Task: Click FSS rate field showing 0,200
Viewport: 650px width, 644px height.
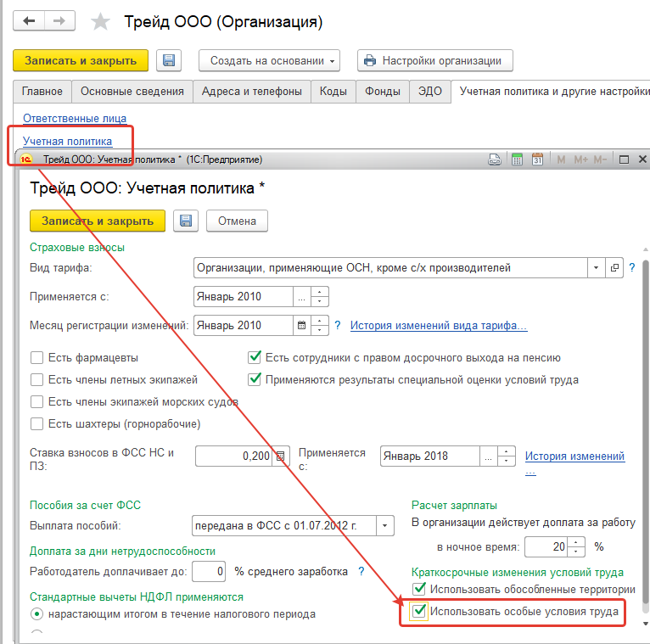Action: [234, 456]
